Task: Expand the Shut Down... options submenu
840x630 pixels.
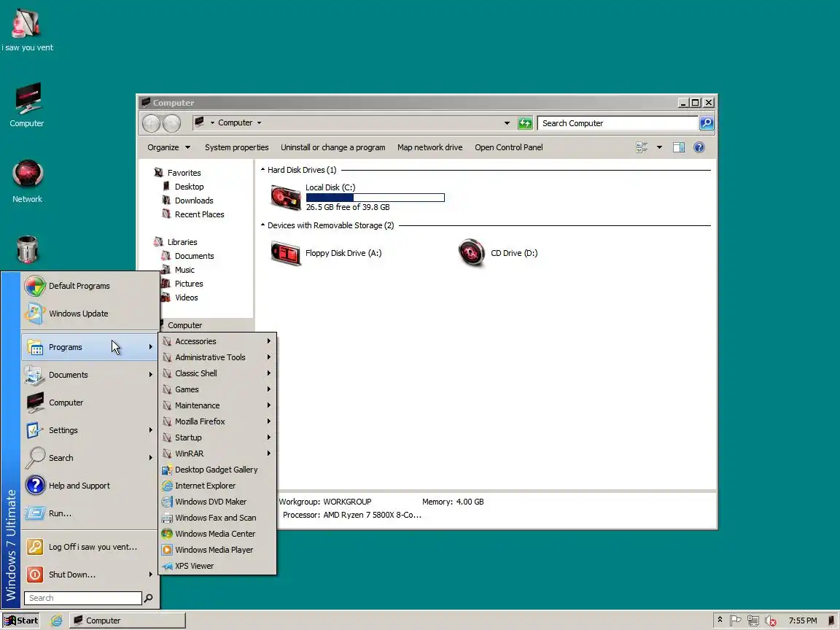Action: [90, 575]
